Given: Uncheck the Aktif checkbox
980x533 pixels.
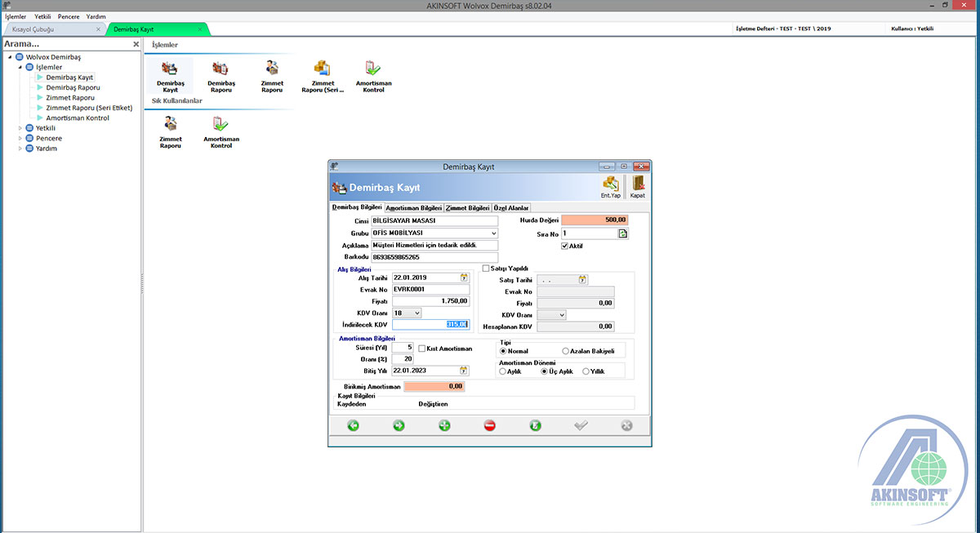Looking at the screenshot, I should tap(565, 246).
